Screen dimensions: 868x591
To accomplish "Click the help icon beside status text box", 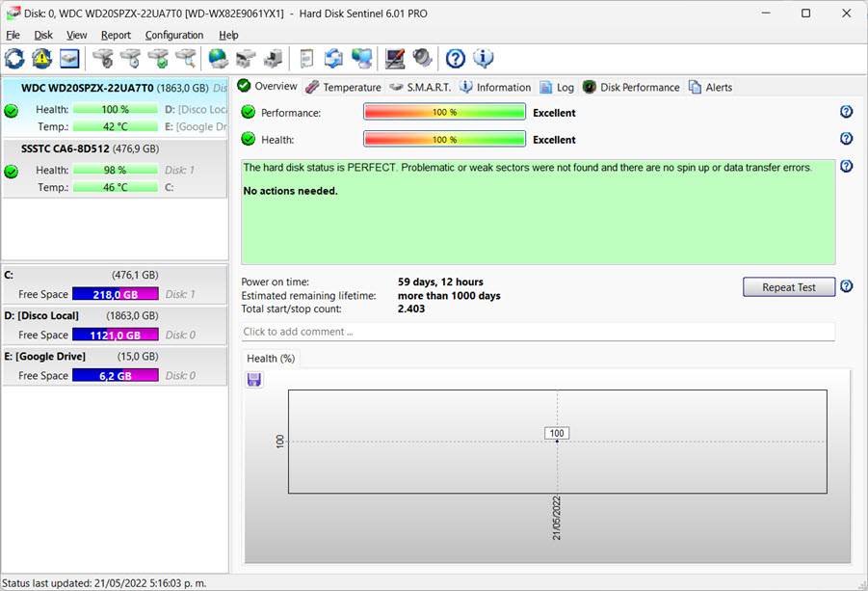I will [x=847, y=166].
